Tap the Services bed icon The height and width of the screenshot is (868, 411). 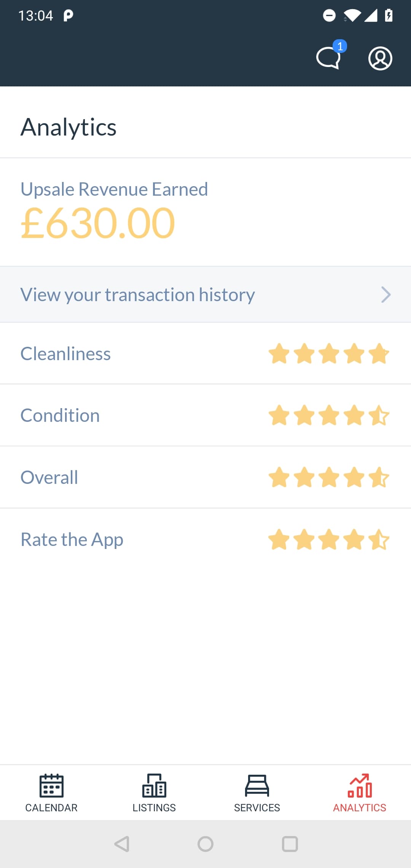(x=257, y=785)
